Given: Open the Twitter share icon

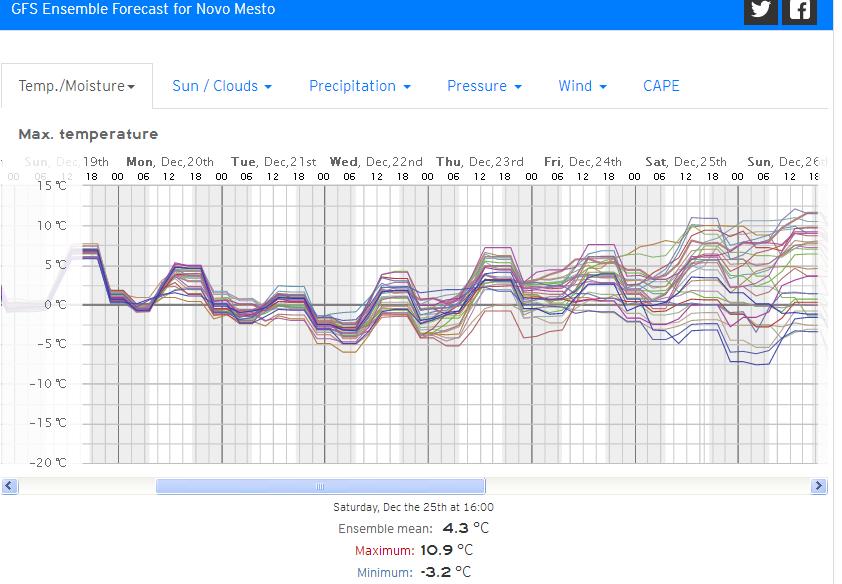Looking at the screenshot, I should (761, 10).
